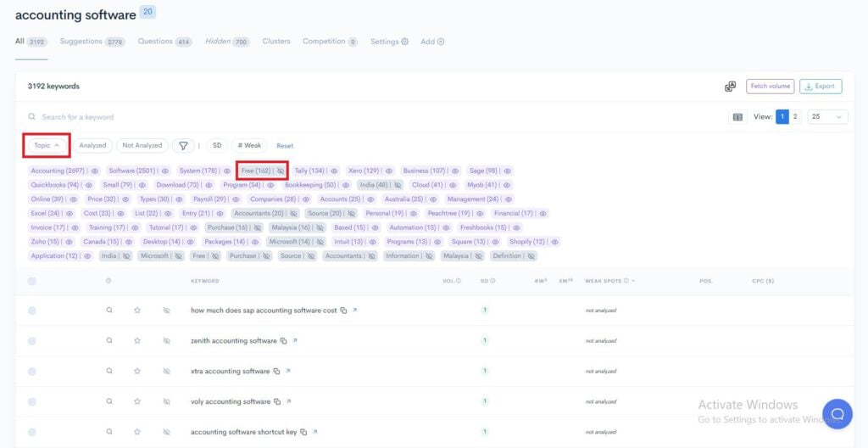Switch to the Questions tab
Screen dimensions: 868x448
point(165,42)
